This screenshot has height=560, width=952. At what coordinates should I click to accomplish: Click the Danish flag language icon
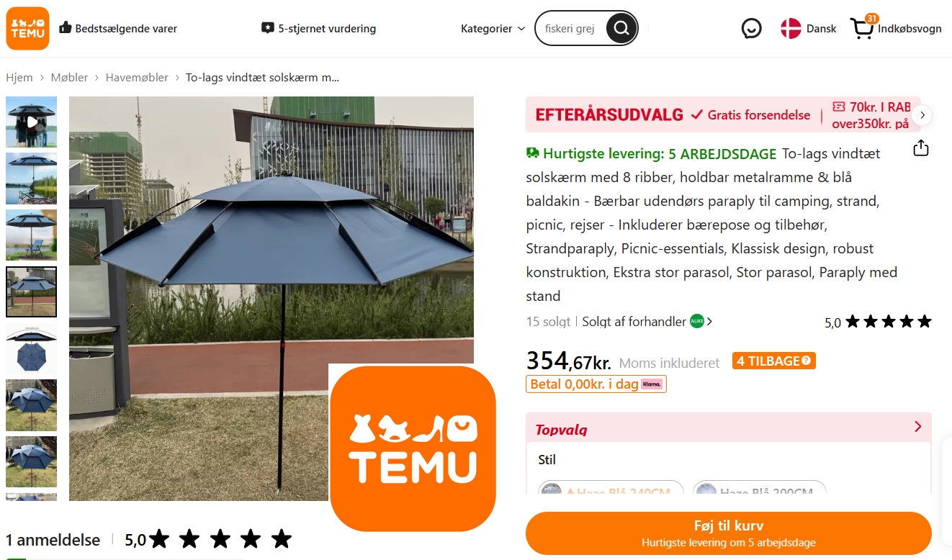tap(791, 29)
